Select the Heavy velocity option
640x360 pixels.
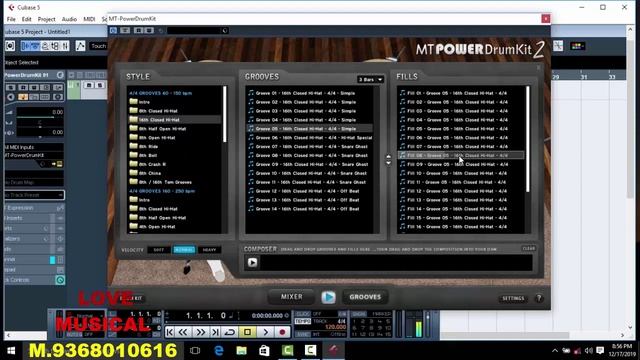[209, 250]
